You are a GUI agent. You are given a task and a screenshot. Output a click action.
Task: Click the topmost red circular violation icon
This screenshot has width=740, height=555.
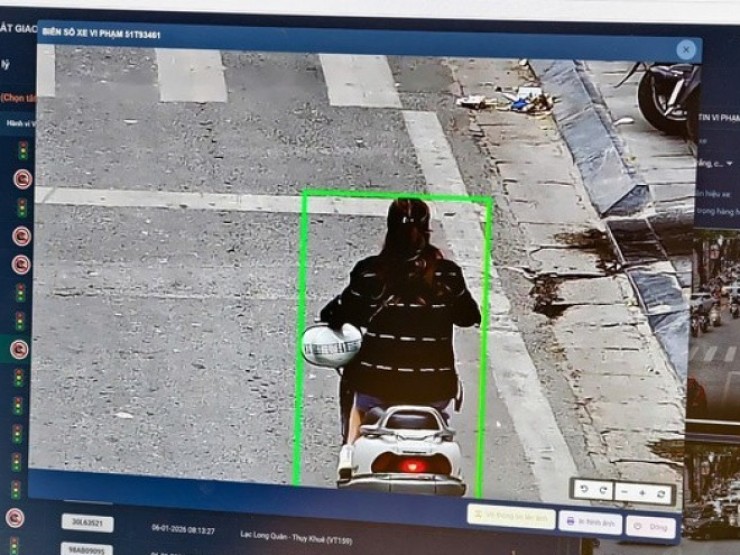point(22,180)
